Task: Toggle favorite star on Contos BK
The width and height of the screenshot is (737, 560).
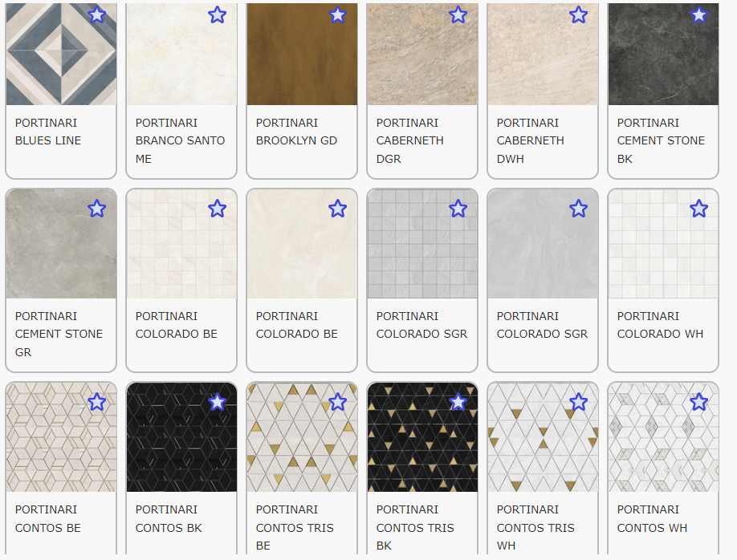Action: 217,402
